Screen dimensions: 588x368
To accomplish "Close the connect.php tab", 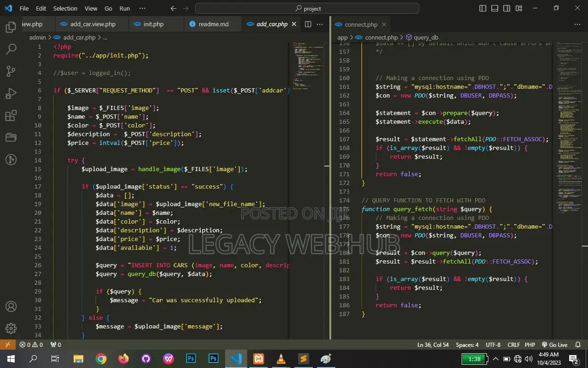I will point(384,24).
